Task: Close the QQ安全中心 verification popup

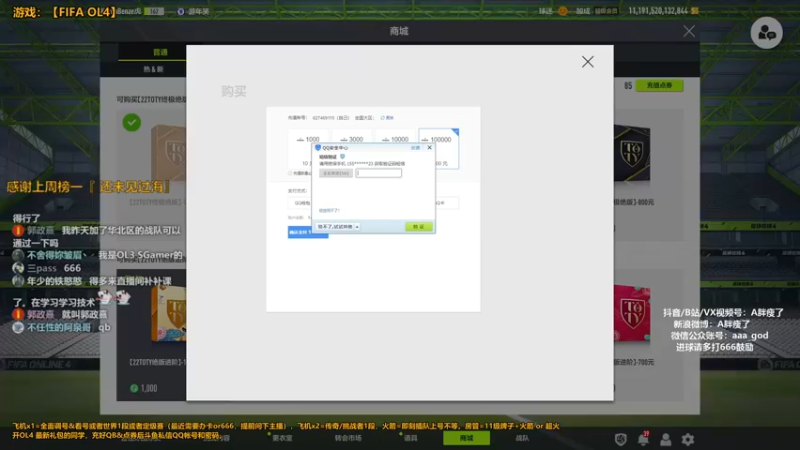Action: point(429,147)
